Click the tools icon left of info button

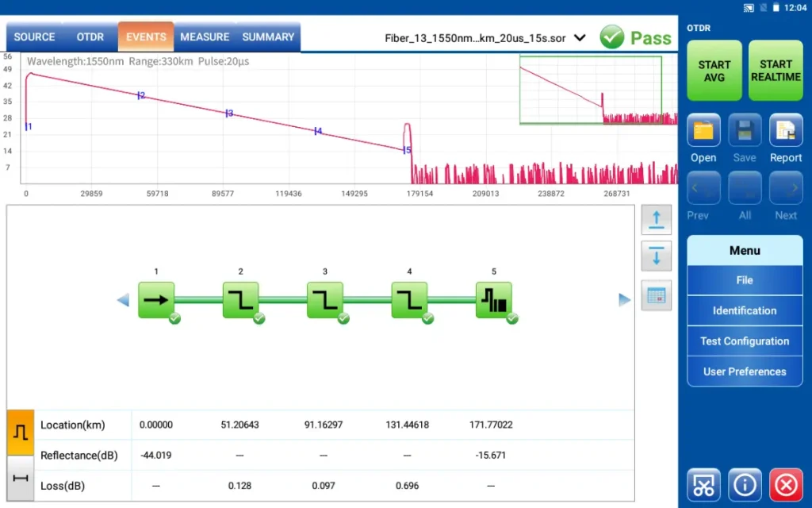pos(703,484)
